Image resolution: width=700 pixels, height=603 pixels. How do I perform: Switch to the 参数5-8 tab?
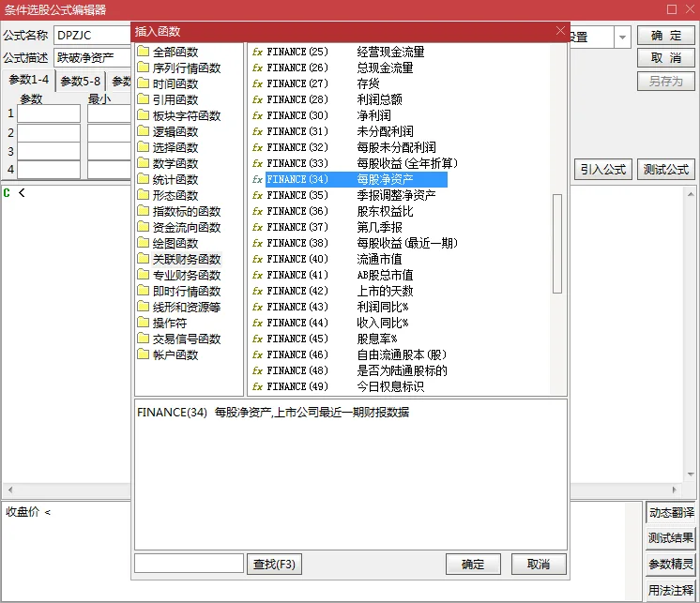click(81, 82)
